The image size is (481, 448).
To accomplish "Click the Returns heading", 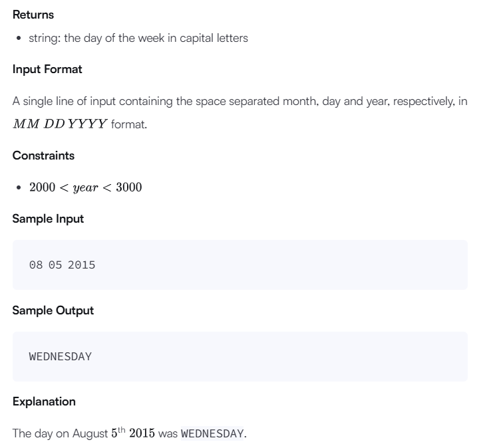I will click(33, 15).
